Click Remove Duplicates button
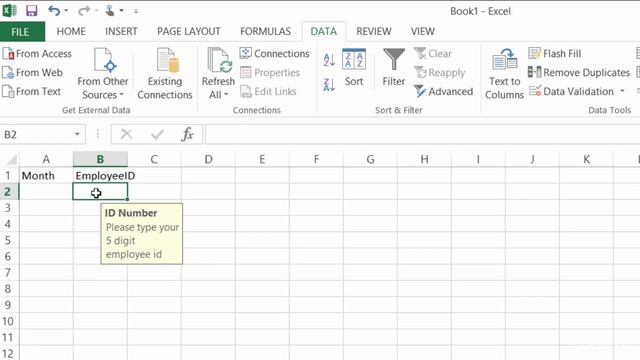 point(579,73)
